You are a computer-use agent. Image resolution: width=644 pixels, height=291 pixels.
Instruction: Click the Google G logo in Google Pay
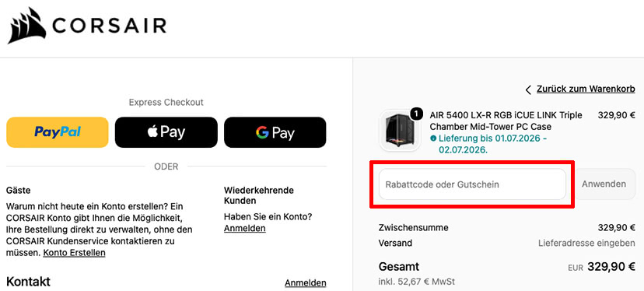click(x=262, y=132)
